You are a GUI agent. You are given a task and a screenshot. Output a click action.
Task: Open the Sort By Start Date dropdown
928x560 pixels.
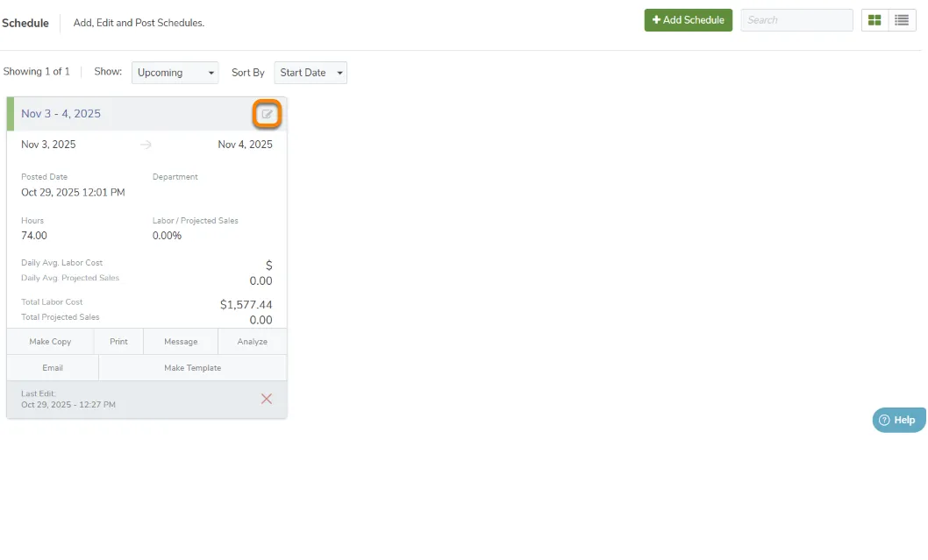311,73
